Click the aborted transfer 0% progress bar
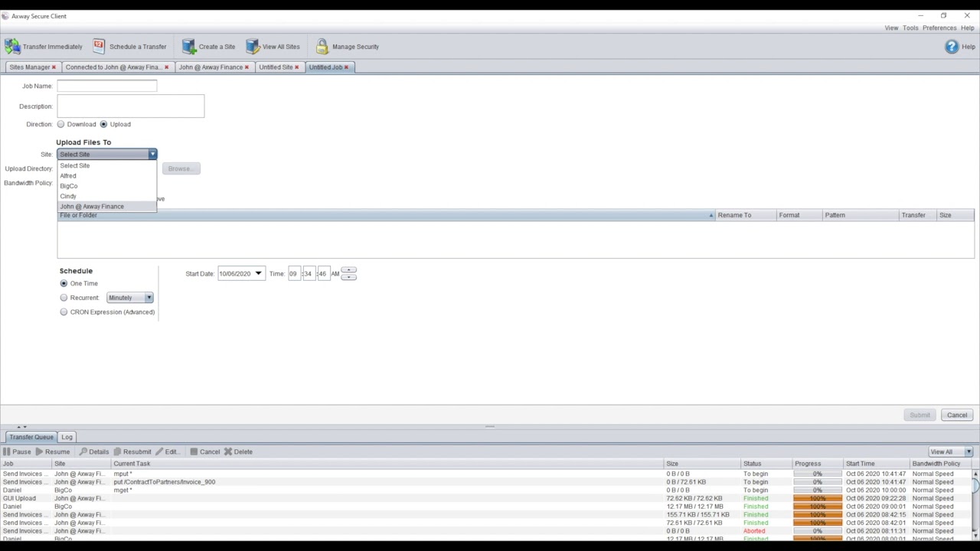Viewport: 980px width, 551px height. pos(818,531)
